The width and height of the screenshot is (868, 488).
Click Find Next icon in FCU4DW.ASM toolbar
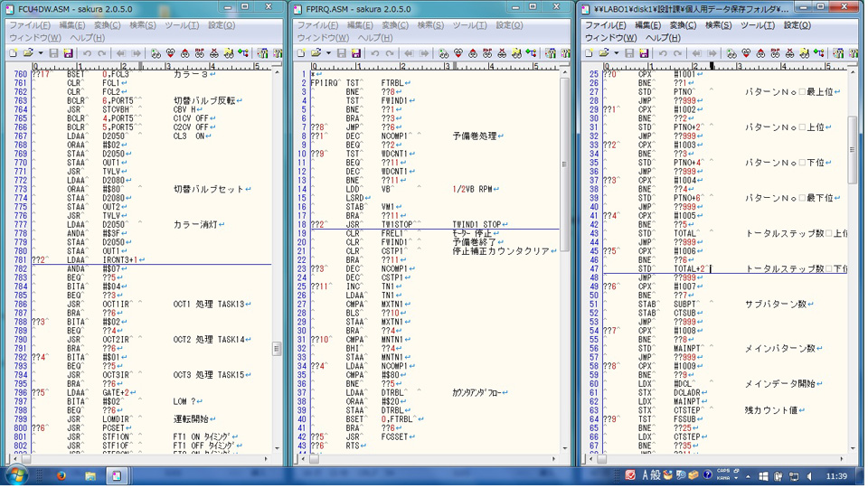point(171,53)
